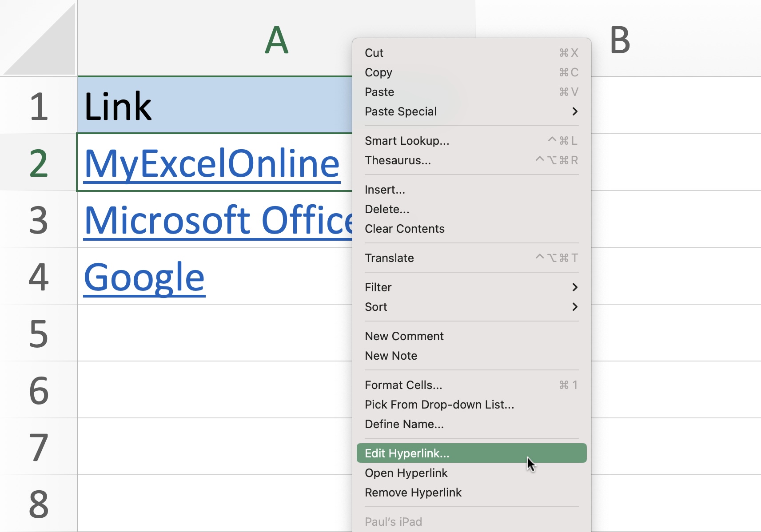Click the Google hyperlink in A4

tap(144, 278)
